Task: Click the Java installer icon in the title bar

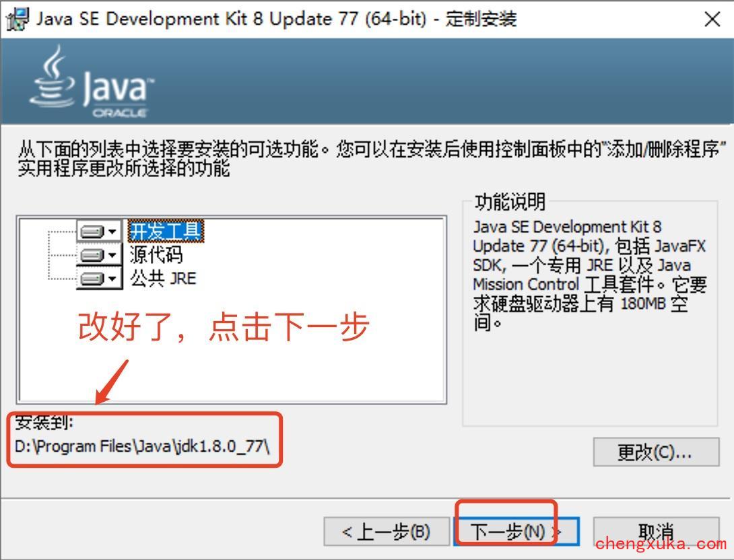Action: [18, 19]
